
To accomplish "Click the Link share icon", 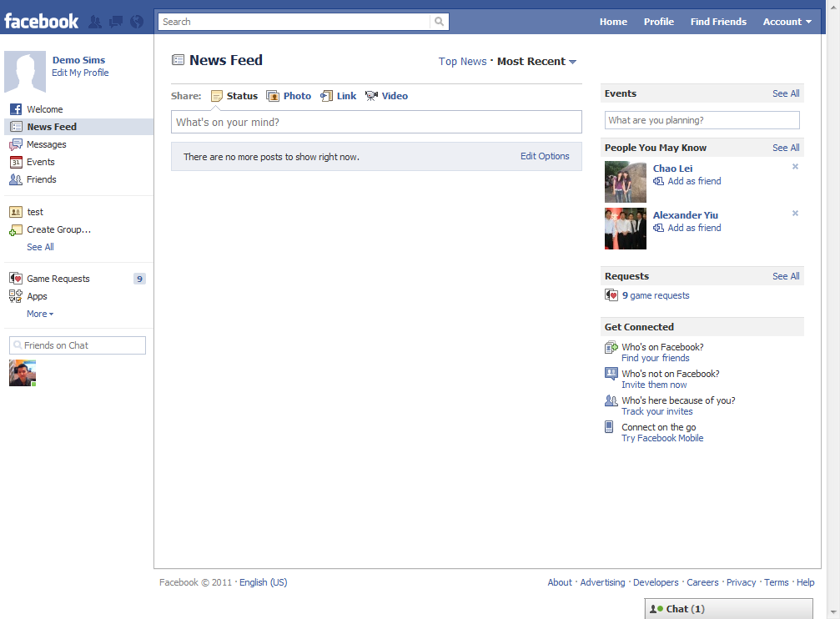I will pyautogui.click(x=326, y=96).
